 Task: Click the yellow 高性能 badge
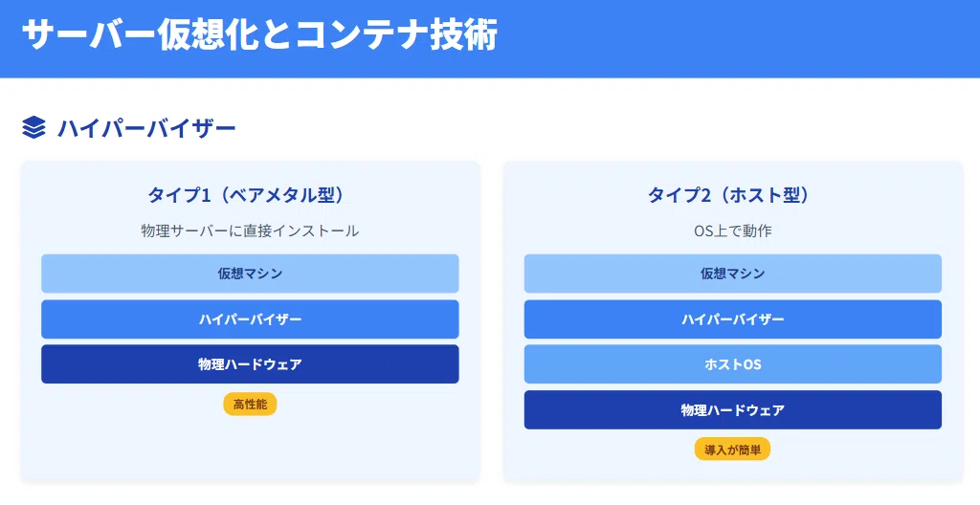(250, 405)
